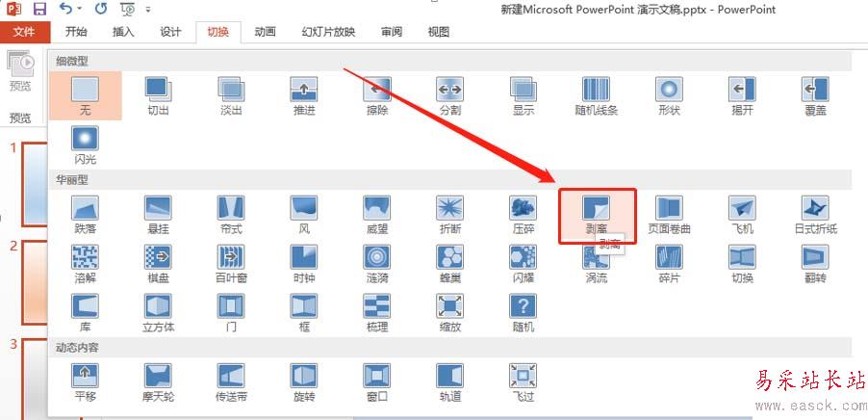This screenshot has height=420, width=868.
Task: Undo the last action
Action: [66, 9]
